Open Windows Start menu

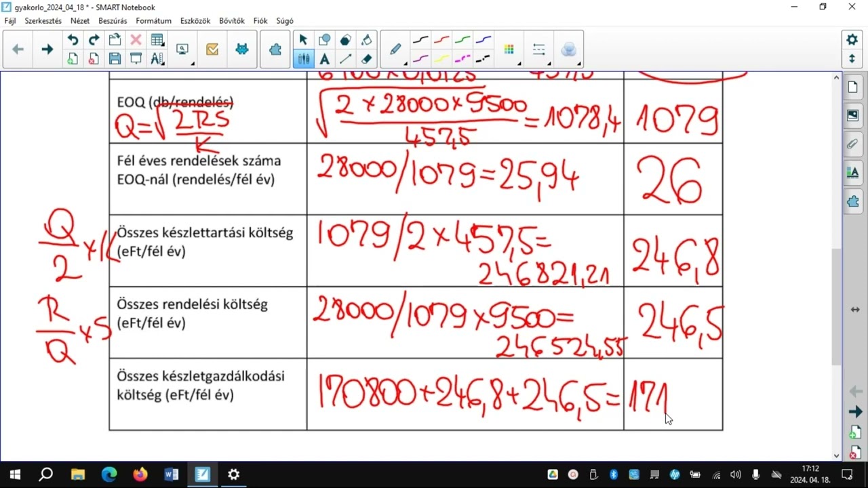point(15,474)
